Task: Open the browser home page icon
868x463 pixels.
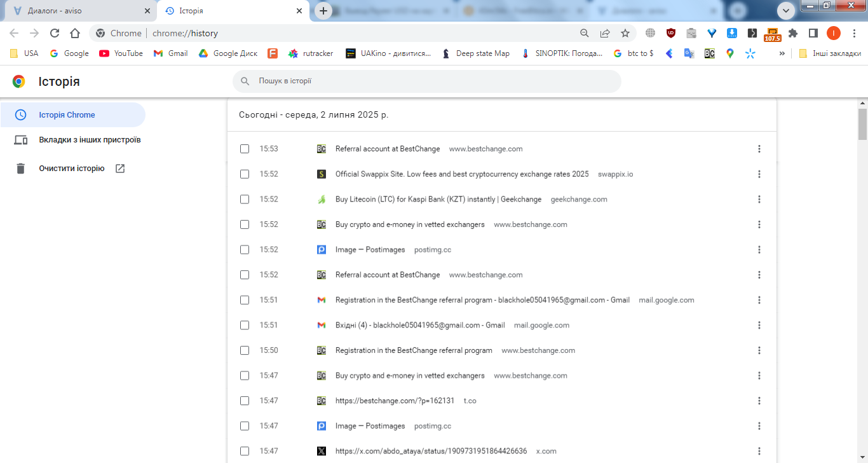Action: [x=75, y=33]
